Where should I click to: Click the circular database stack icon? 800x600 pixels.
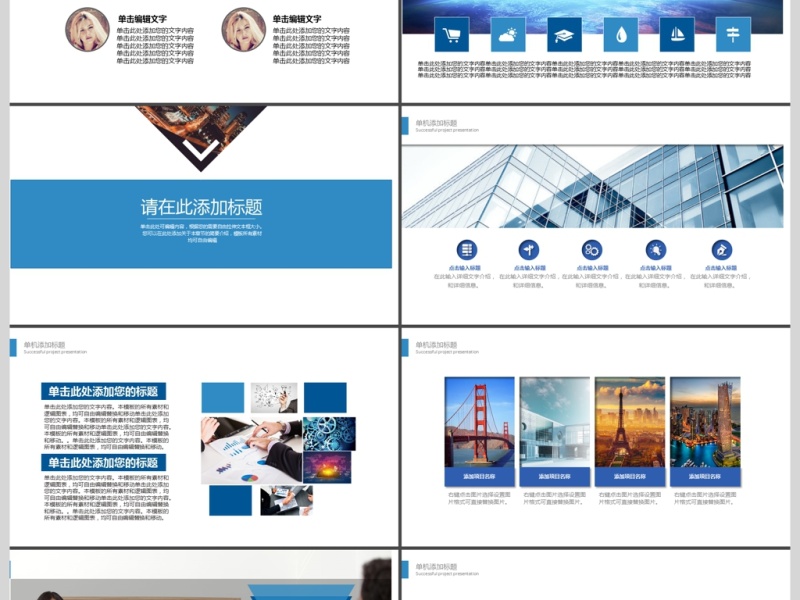[466, 250]
